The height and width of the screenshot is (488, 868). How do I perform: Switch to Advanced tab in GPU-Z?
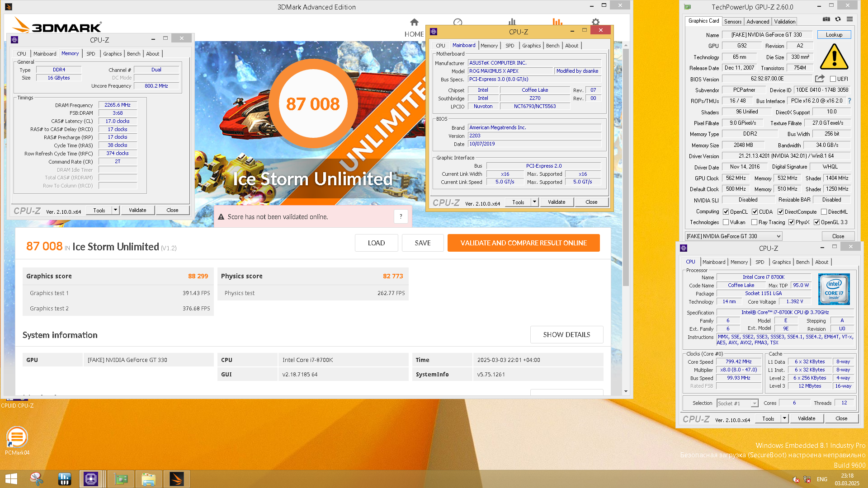point(757,21)
